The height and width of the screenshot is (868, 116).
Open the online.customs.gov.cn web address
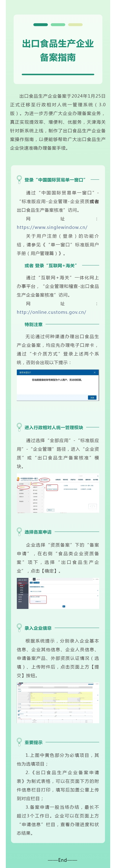(51, 312)
